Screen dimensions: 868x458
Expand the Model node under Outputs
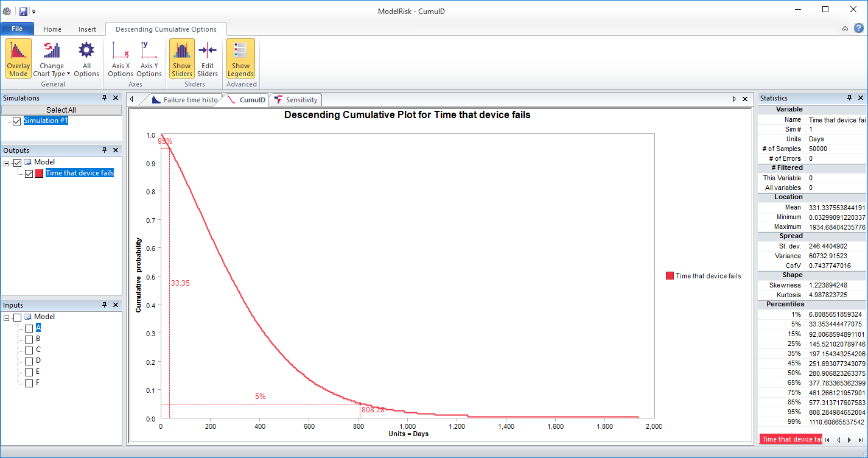[x=5, y=161]
